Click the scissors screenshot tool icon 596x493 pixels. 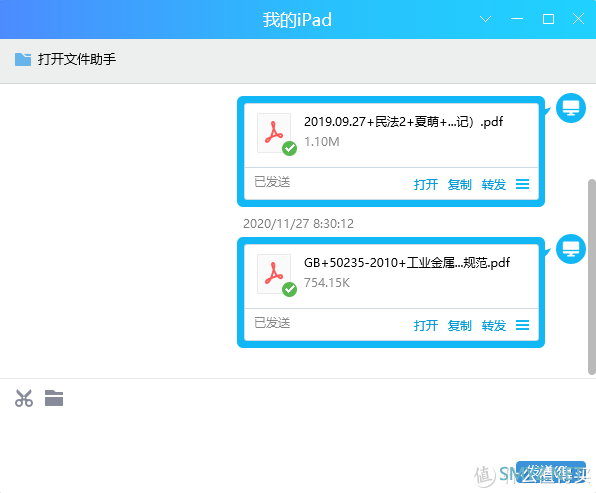[24, 398]
